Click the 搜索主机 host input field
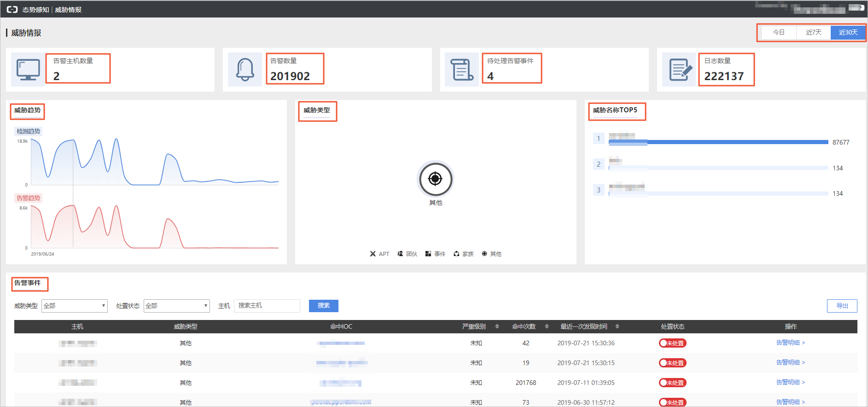 pos(267,306)
